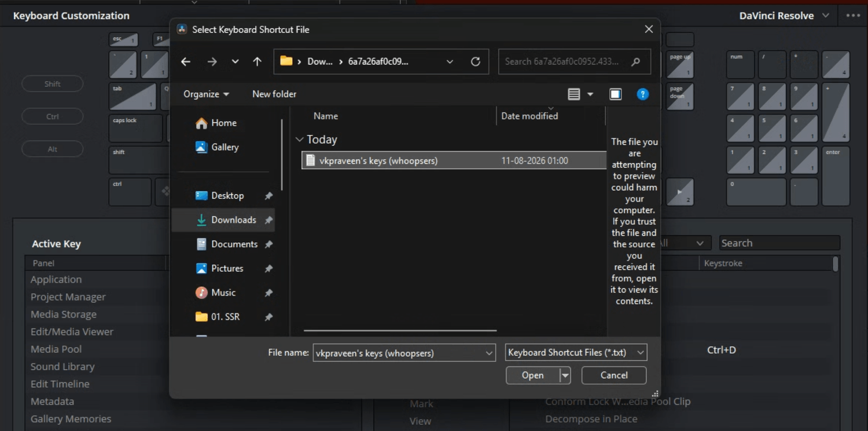868x431 pixels.
Task: Click the Cancel button
Action: 614,375
